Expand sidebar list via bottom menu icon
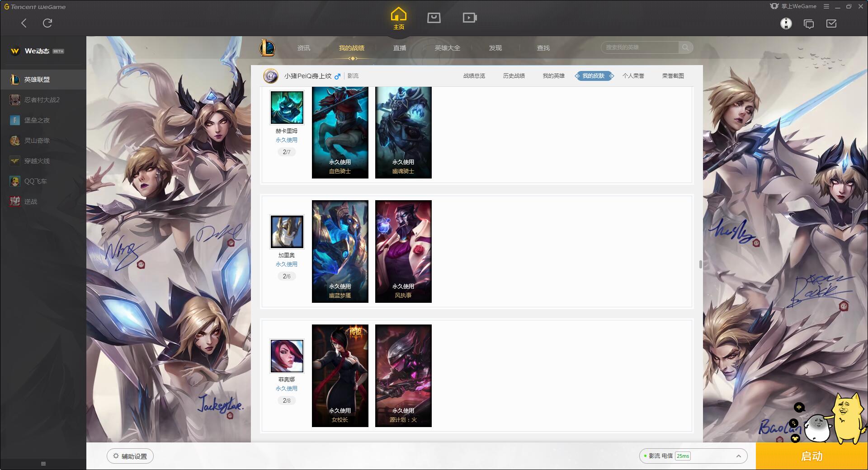The image size is (868, 470). (43, 464)
